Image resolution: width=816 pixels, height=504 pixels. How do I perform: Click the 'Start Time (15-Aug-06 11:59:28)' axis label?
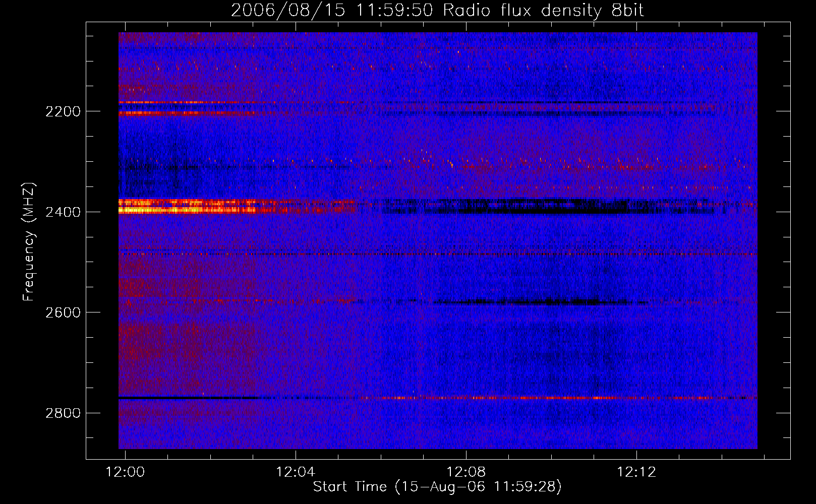point(437,487)
